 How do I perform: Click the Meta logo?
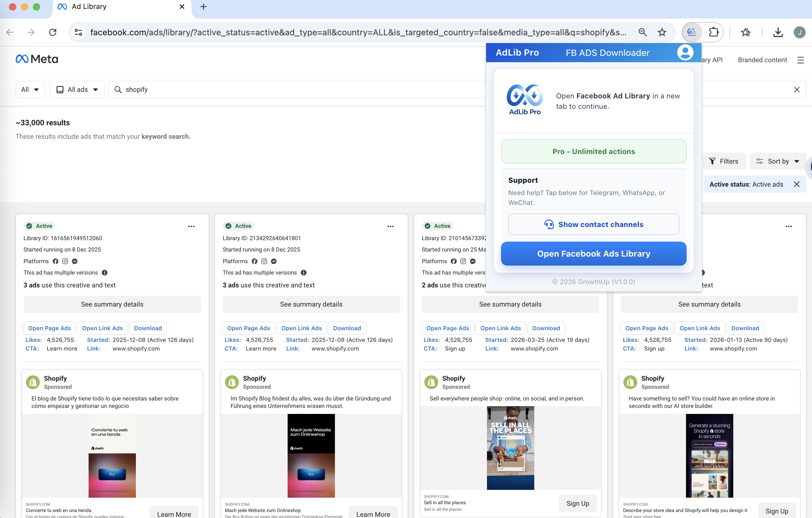[x=37, y=59]
